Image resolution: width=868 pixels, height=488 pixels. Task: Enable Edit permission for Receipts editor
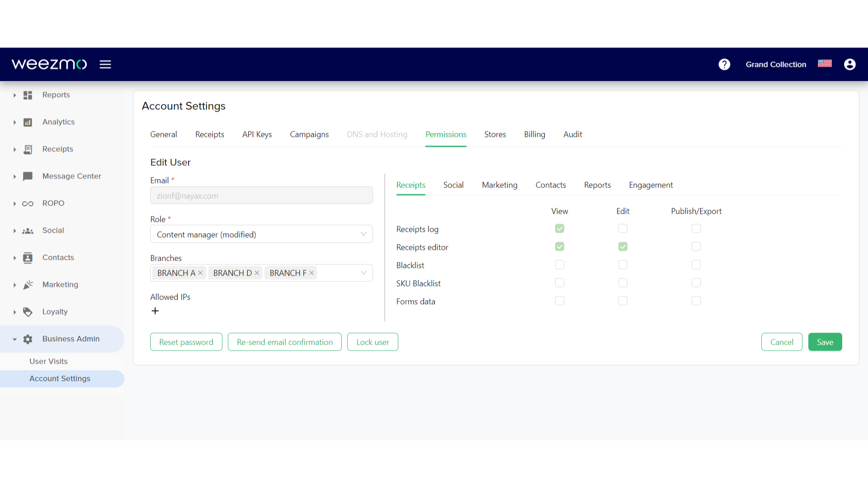[623, 246]
